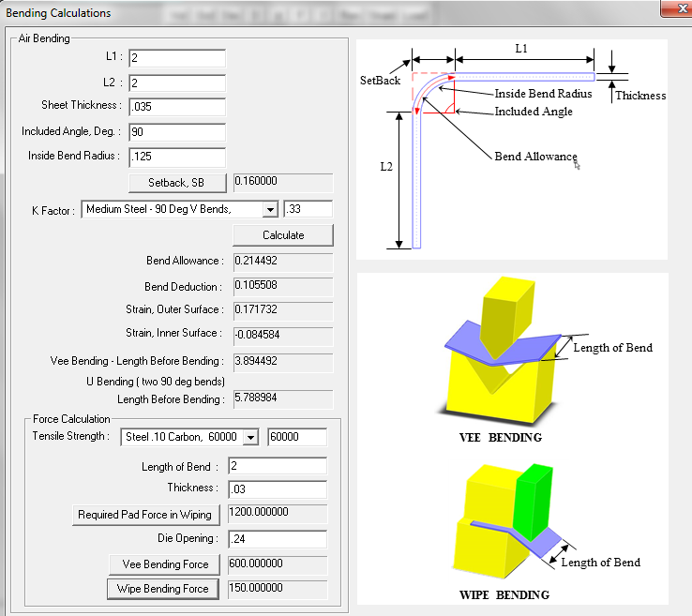Click the tensile strength value field showing 60000
This screenshot has height=616, width=692.
[296, 437]
